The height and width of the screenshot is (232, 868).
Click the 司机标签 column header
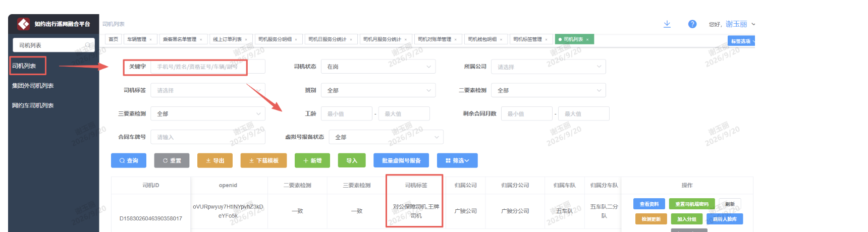point(416,185)
